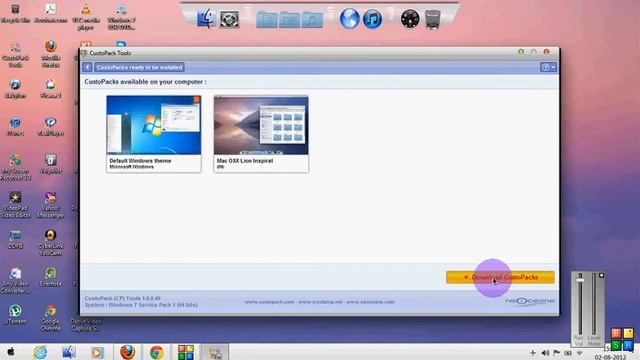The height and width of the screenshot is (360, 640).
Task: Open Google Chrome desktop shortcut
Action: 51,318
